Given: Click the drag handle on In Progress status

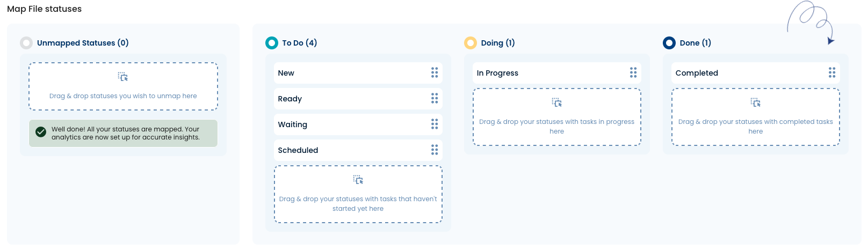Looking at the screenshot, I should click(633, 73).
